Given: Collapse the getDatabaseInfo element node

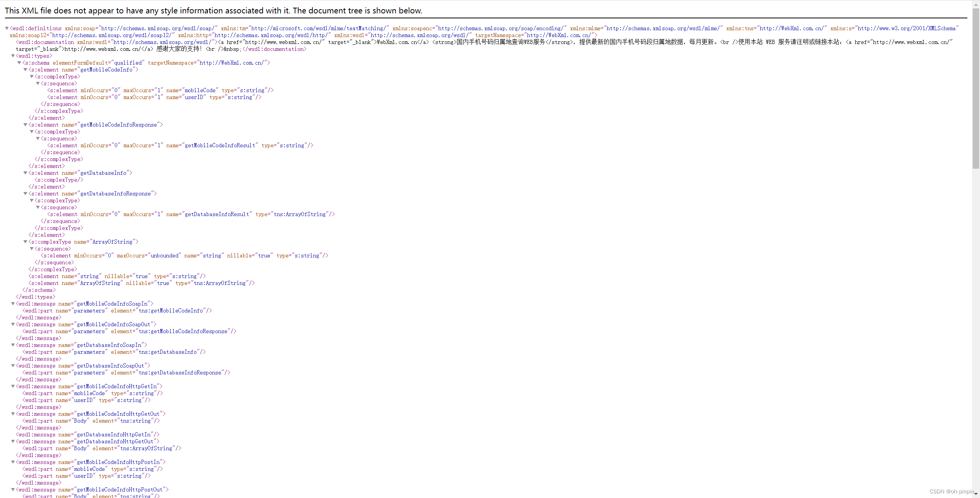Looking at the screenshot, I should click(25, 173).
